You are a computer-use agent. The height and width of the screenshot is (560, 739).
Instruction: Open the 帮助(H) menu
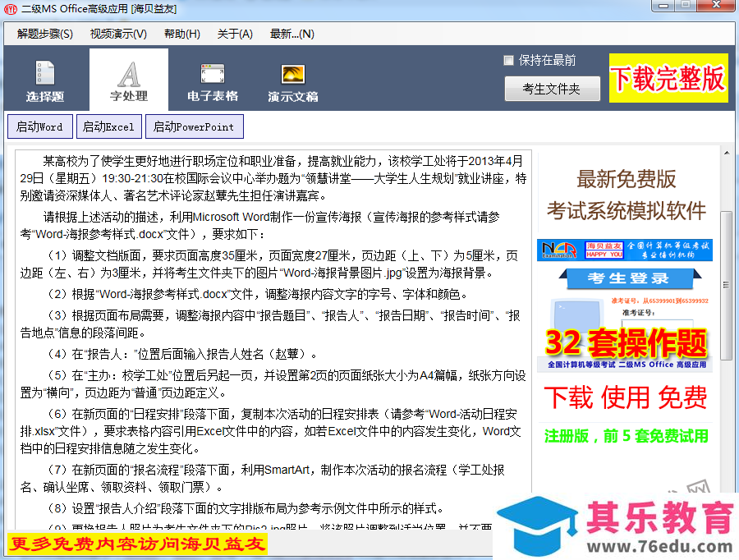[x=182, y=34]
